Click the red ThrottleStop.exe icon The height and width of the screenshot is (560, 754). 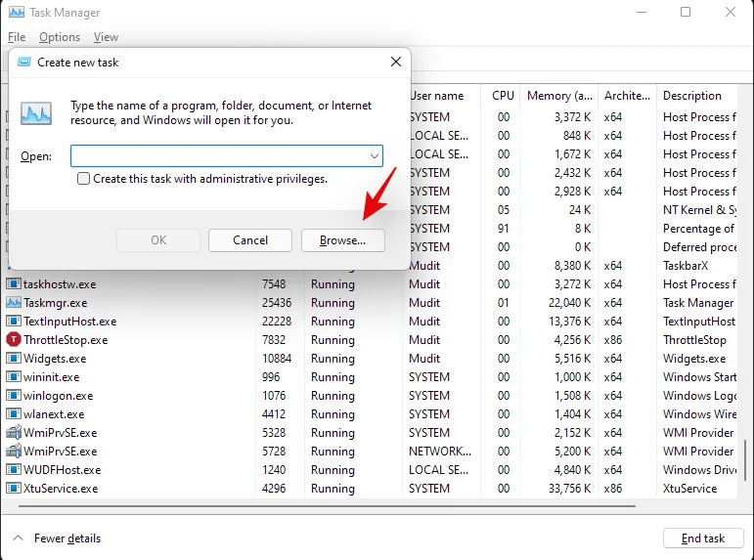tap(14, 340)
